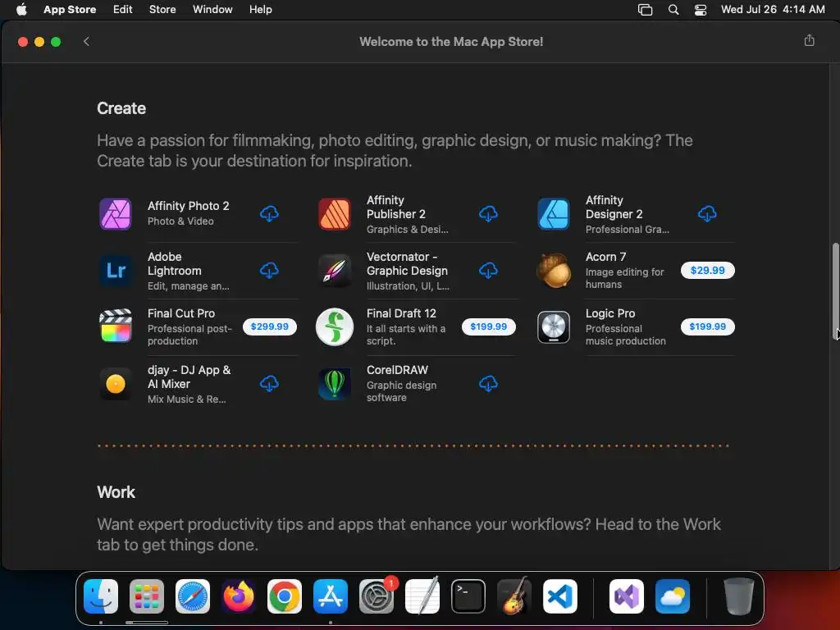Open Visual Studio Code from the Dock
Screen dimensions: 840x630
pos(559,596)
